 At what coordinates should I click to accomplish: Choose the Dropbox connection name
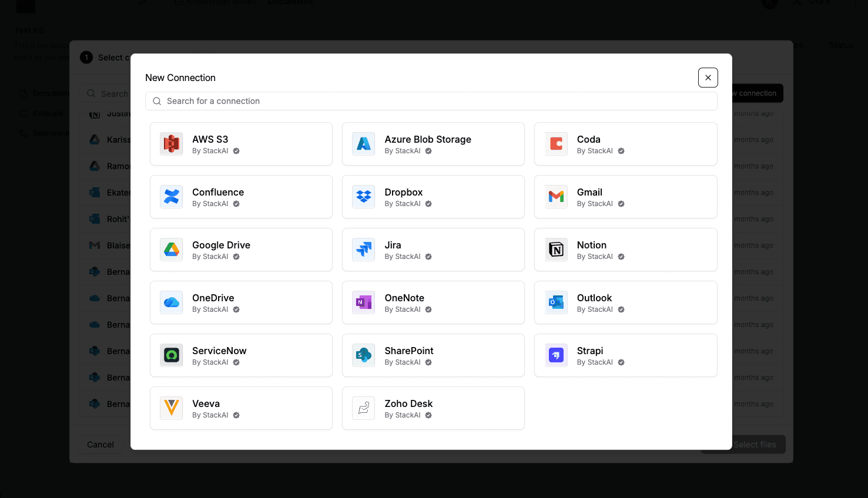pos(404,192)
